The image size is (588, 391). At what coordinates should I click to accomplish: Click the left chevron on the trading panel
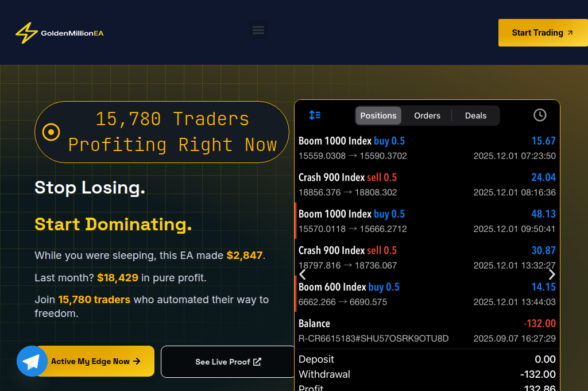coord(303,274)
